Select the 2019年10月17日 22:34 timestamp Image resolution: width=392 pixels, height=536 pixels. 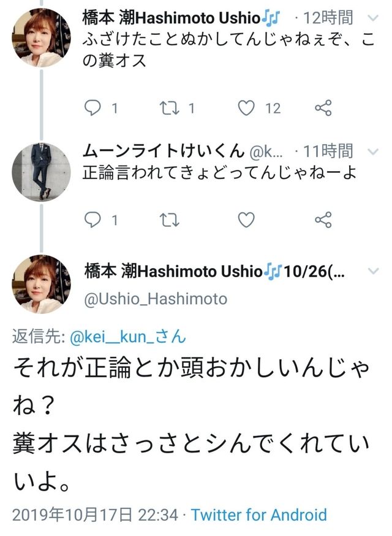[96, 515]
